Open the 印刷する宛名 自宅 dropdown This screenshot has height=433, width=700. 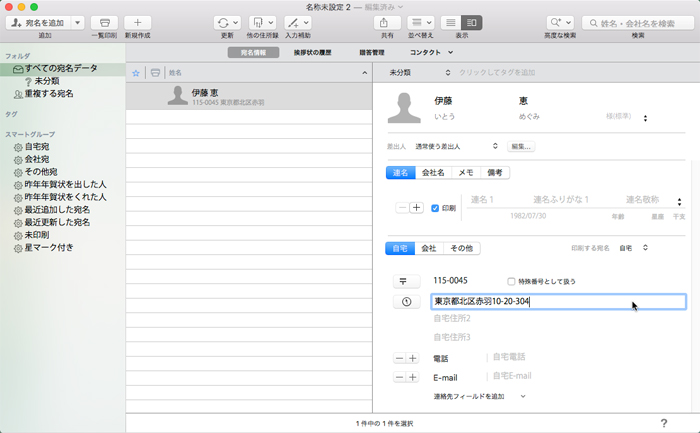633,247
